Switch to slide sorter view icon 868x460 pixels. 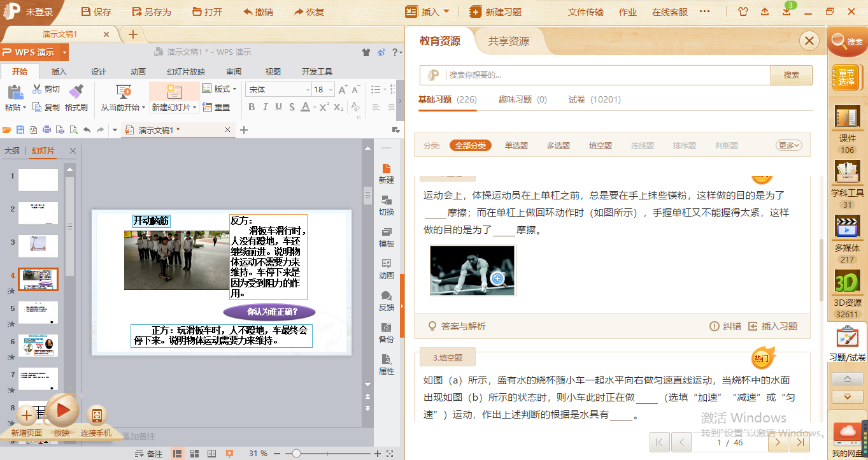pos(195,454)
